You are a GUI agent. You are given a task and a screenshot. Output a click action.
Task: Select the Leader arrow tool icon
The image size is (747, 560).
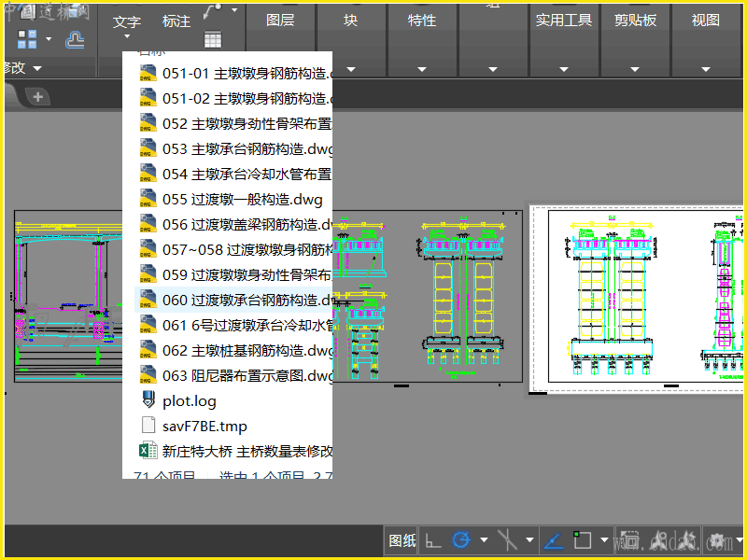(x=213, y=11)
